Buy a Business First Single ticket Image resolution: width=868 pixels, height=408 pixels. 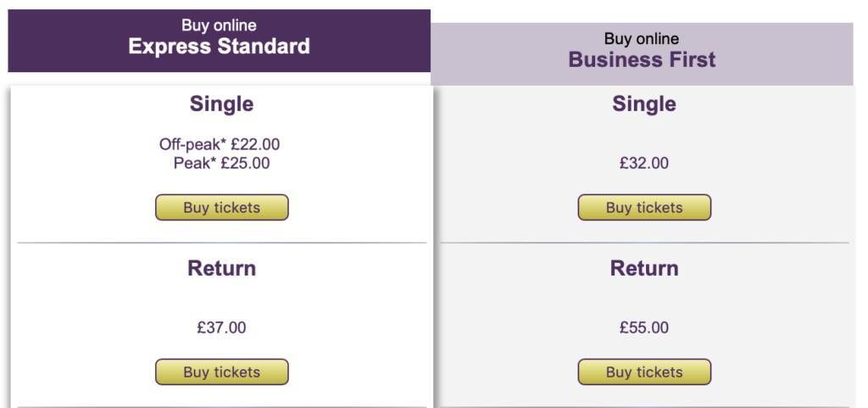pyautogui.click(x=644, y=208)
